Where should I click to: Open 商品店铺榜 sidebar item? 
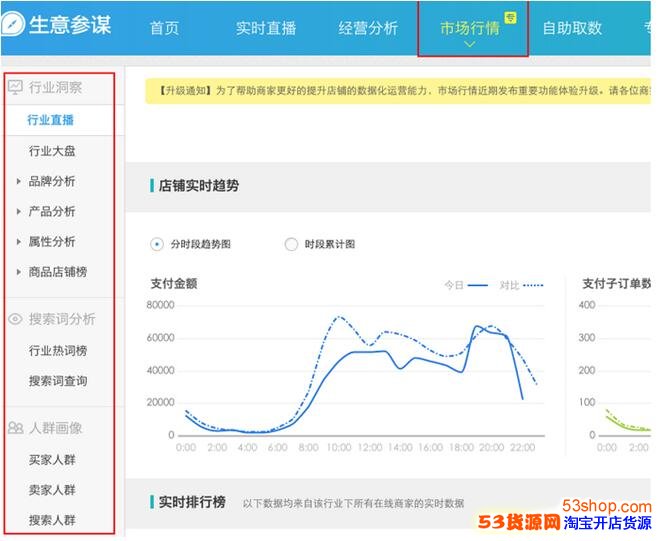[58, 272]
